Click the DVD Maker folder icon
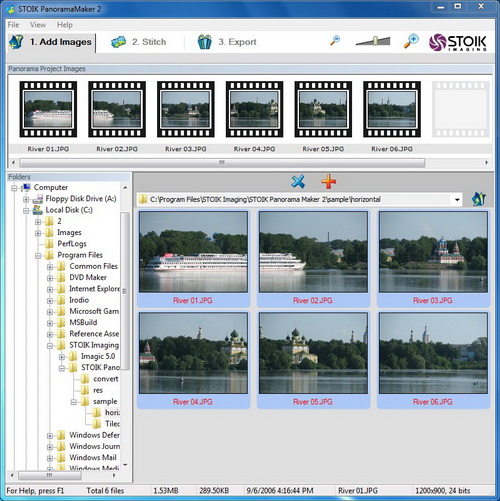The width and height of the screenshot is (500, 501). 61,277
